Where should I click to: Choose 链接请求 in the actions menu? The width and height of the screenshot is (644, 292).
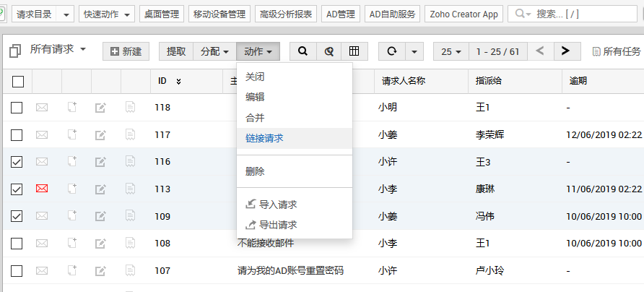pyautogui.click(x=264, y=138)
